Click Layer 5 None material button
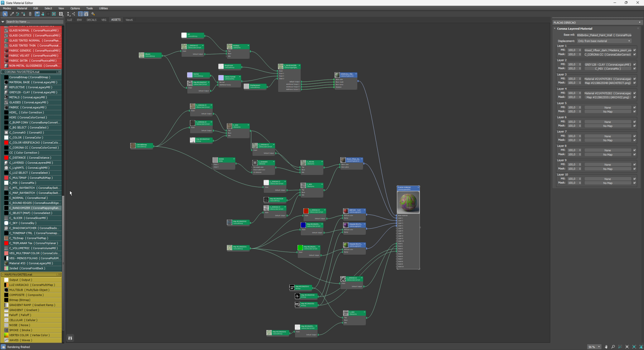 tap(608, 108)
